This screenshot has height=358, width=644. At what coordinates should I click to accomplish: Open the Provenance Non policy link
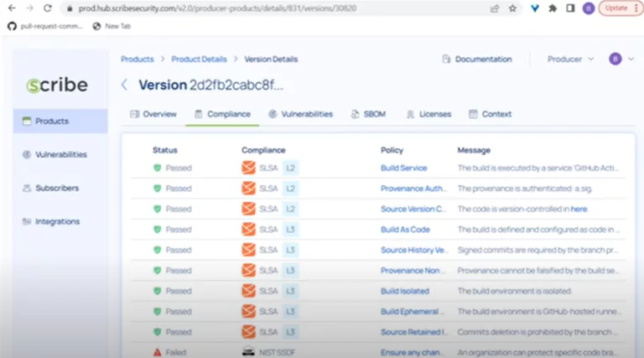click(x=413, y=271)
